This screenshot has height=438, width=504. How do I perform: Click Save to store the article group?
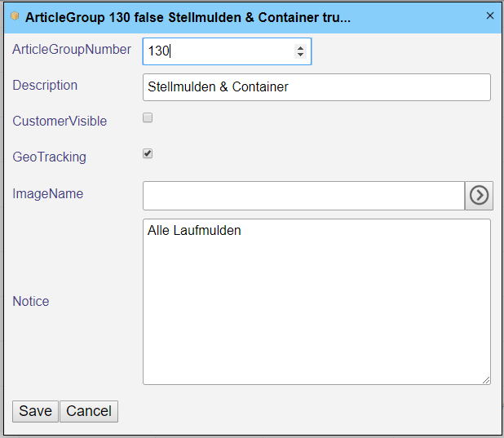(35, 411)
